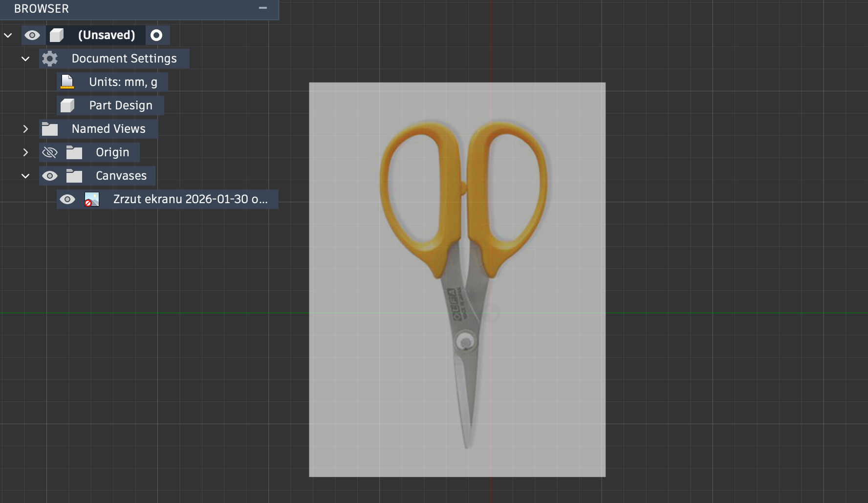
Task: Hide the Zrzut ekranu canvas
Action: pyautogui.click(x=67, y=199)
